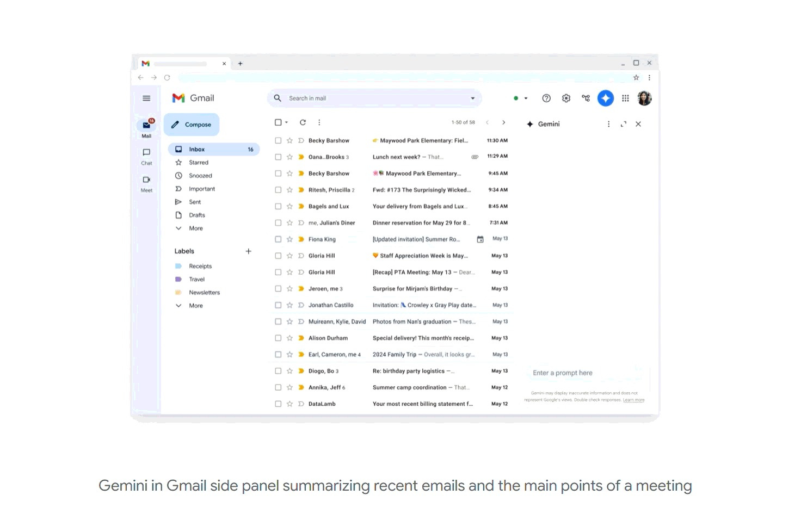Star the me, Julian's Diner email

[x=289, y=223]
